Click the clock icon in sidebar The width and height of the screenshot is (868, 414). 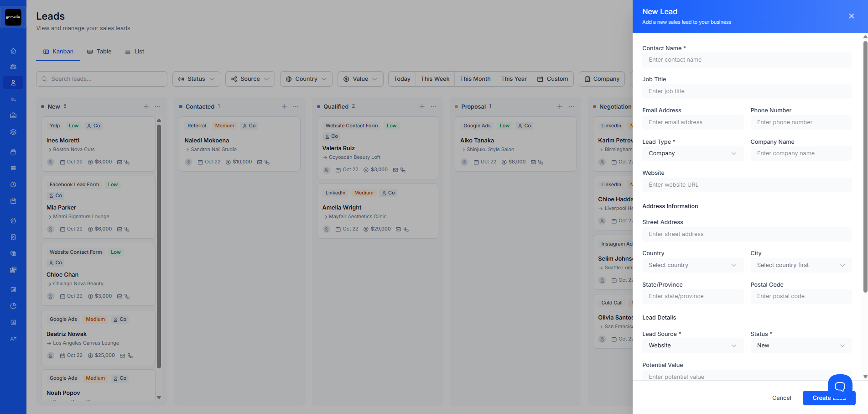pyautogui.click(x=13, y=185)
